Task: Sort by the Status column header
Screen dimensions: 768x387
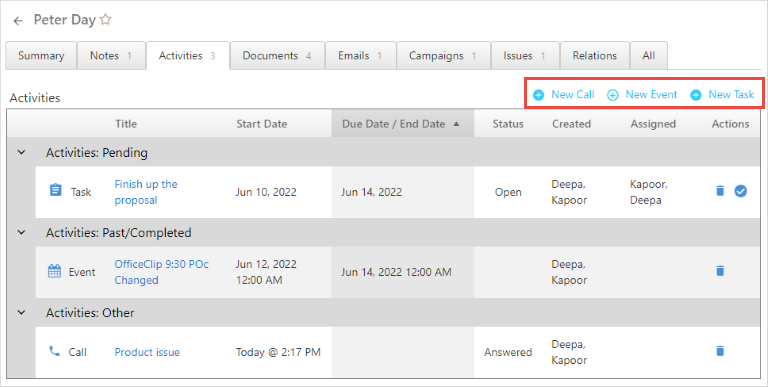Action: coord(508,124)
